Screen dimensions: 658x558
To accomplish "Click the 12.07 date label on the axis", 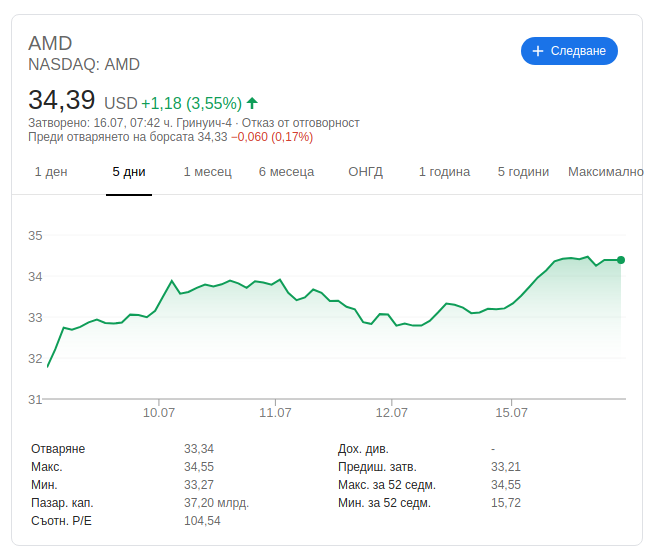I will pos(392,412).
